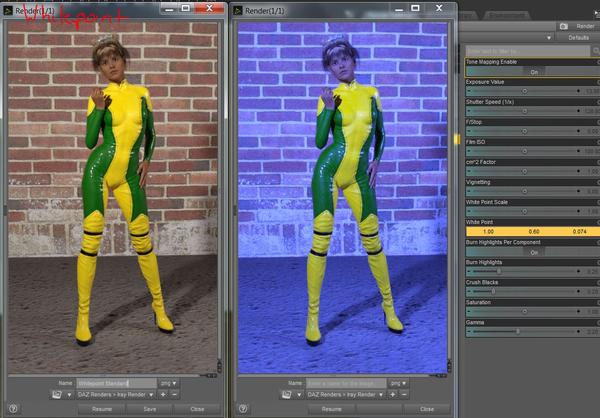
Task: Click the Saturation slider
Action: coord(524,312)
